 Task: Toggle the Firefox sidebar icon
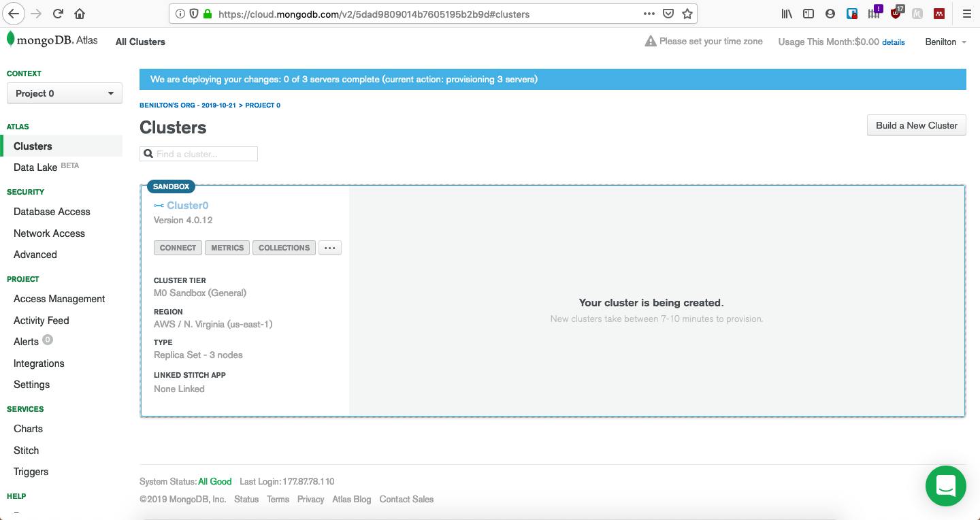(x=808, y=14)
